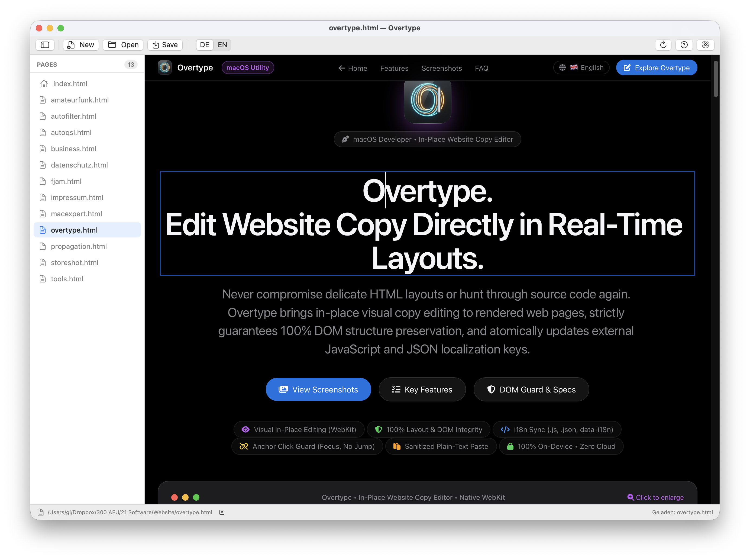The image size is (750, 560).
Task: Click the purple eye icon
Action: tap(245, 430)
